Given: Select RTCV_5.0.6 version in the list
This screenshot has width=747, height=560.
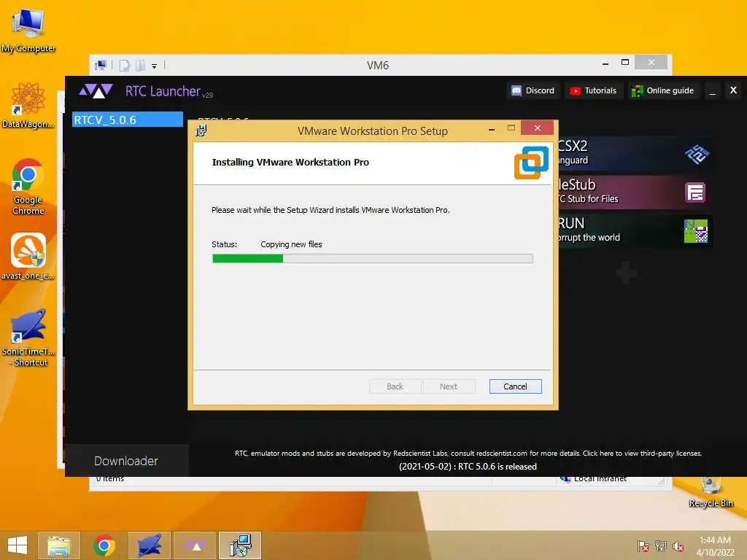Looking at the screenshot, I should coord(127,120).
